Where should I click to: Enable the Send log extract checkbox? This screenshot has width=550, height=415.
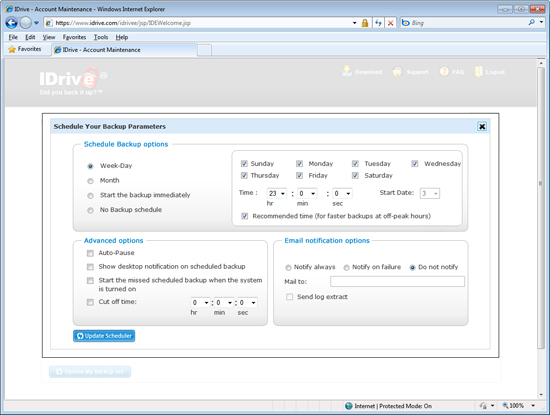tap(289, 297)
